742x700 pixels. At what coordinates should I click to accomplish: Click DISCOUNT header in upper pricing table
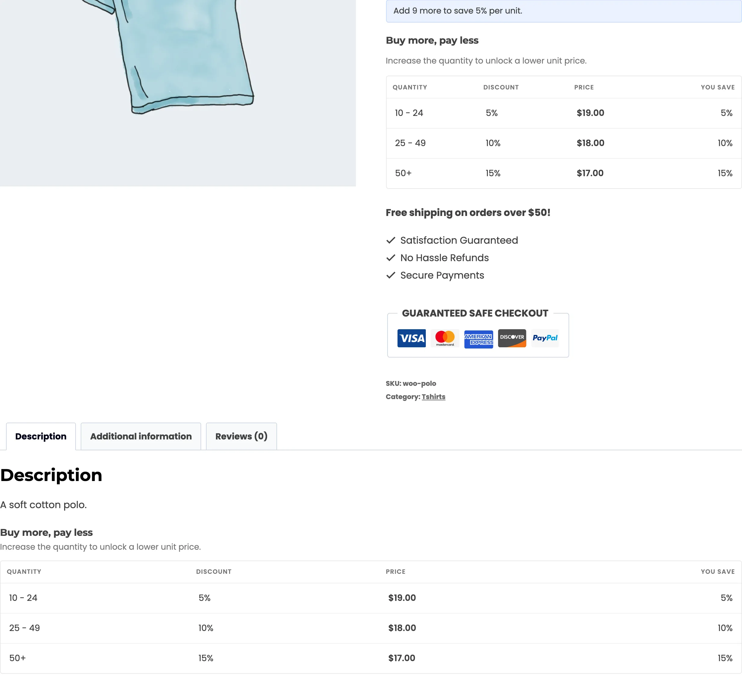[x=501, y=87]
